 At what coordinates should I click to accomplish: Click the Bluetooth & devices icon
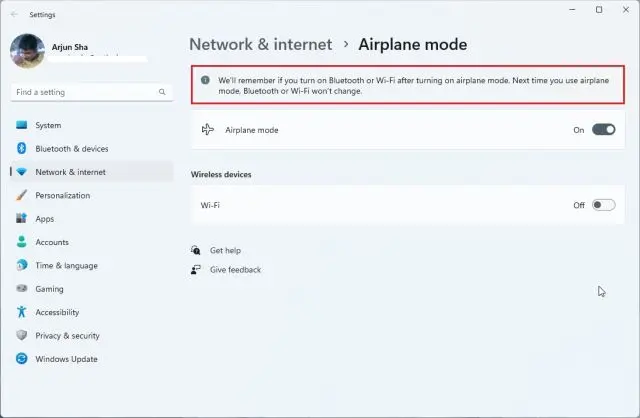tap(21, 149)
